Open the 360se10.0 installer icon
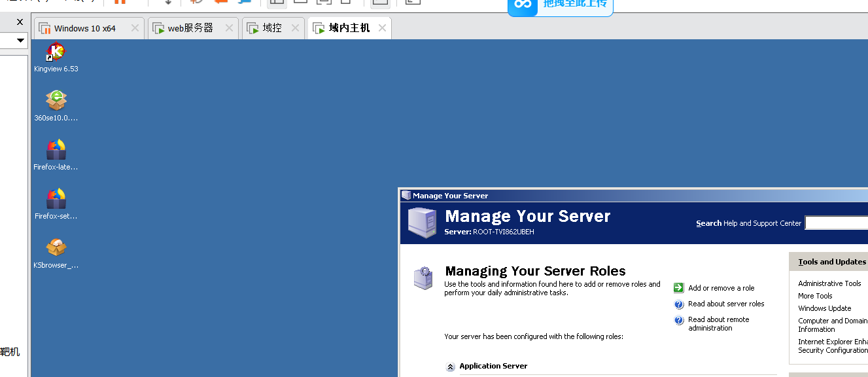 pos(56,105)
